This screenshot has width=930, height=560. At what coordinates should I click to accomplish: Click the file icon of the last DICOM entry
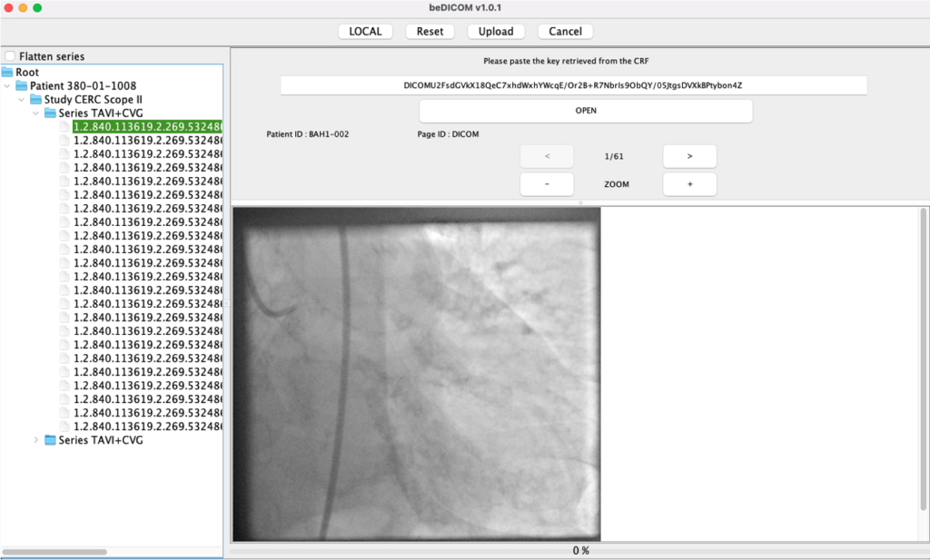pos(65,427)
